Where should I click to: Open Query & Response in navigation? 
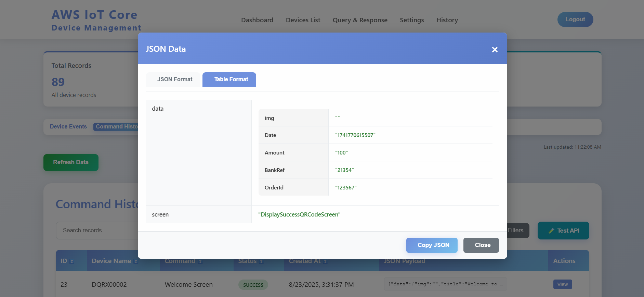click(x=360, y=20)
